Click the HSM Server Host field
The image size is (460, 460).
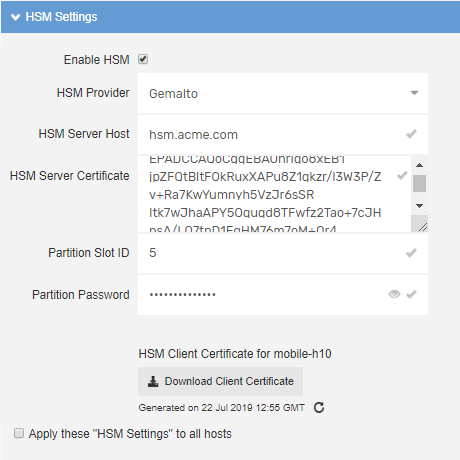coord(283,135)
